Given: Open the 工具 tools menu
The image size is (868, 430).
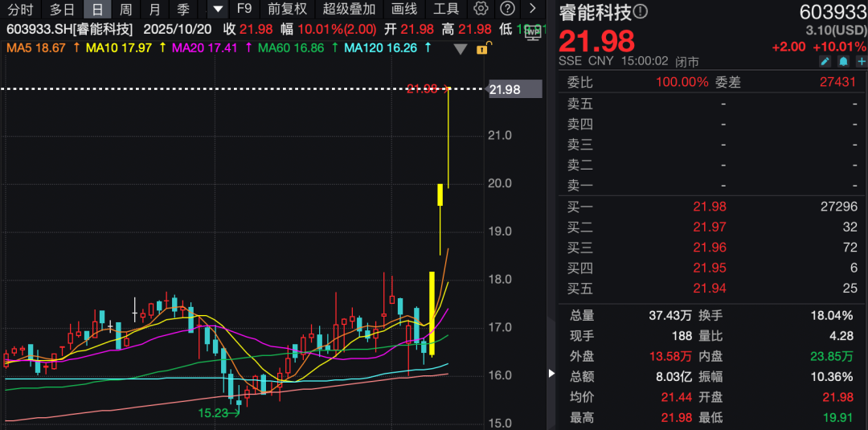Looking at the screenshot, I should click(446, 9).
